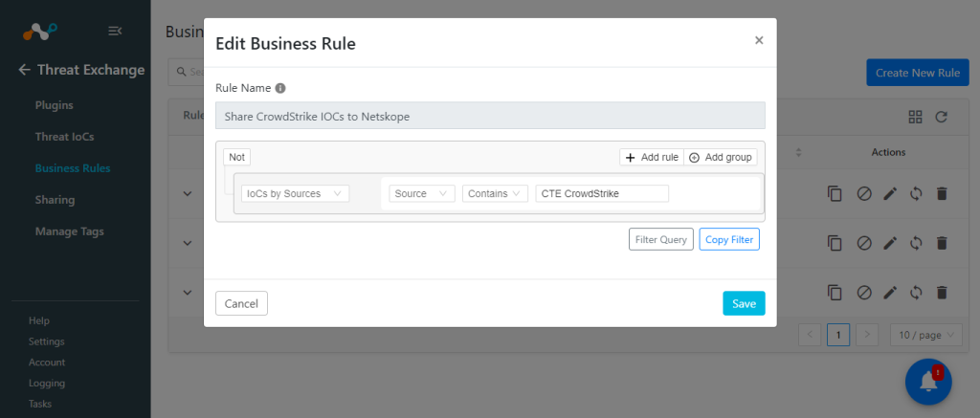Click the next page arrow
This screenshot has width=980, height=418.
[867, 335]
